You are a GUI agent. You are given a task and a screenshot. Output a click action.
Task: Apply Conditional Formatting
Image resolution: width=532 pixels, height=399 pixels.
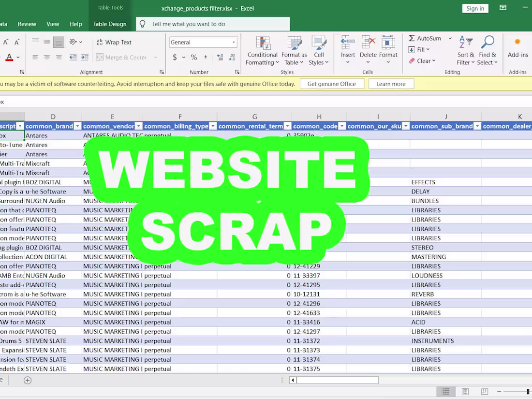click(x=262, y=50)
